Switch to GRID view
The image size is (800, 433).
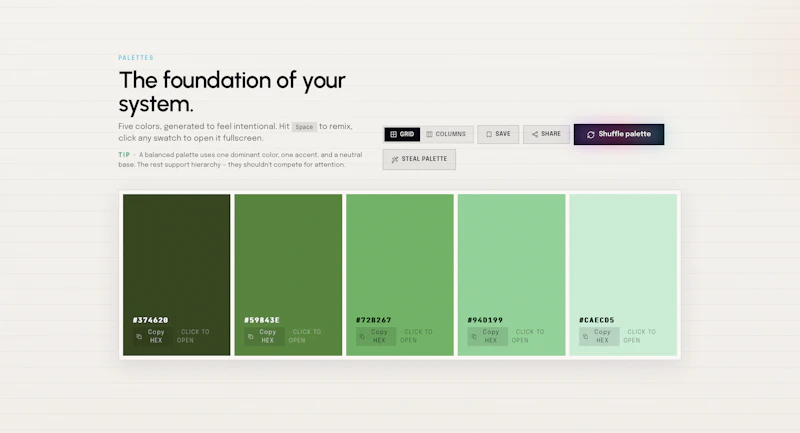click(x=402, y=134)
